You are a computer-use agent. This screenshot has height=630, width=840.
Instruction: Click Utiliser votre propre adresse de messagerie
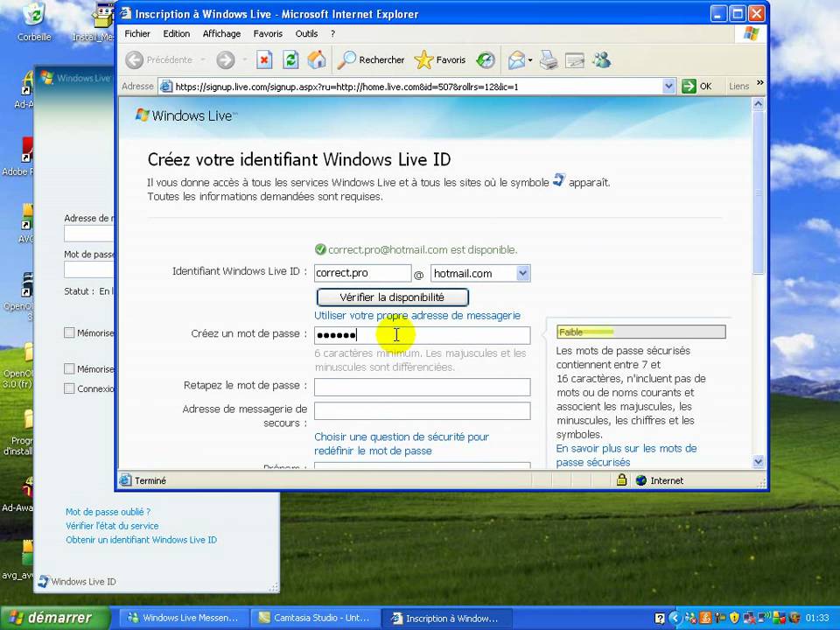(417, 316)
